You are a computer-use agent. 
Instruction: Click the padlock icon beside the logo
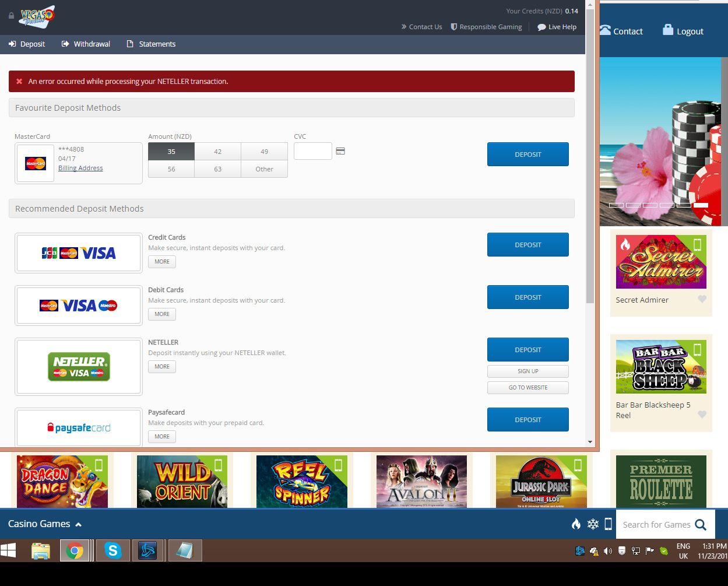[11, 16]
